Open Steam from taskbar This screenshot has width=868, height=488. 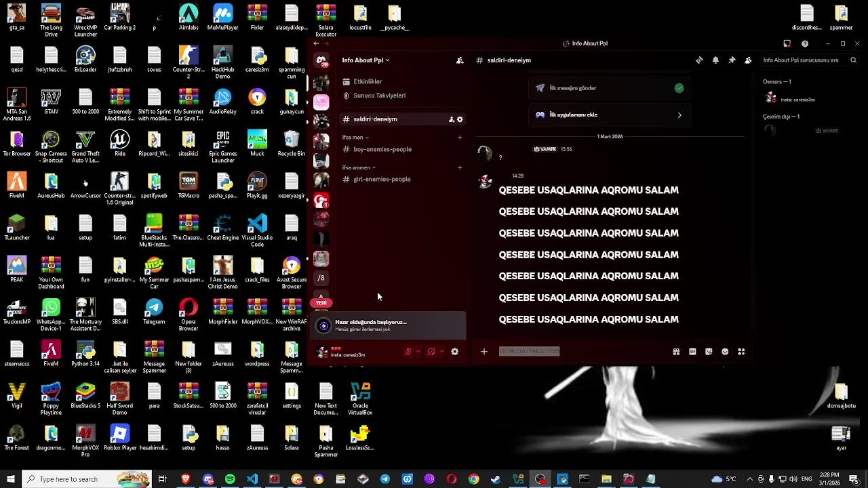[496, 479]
